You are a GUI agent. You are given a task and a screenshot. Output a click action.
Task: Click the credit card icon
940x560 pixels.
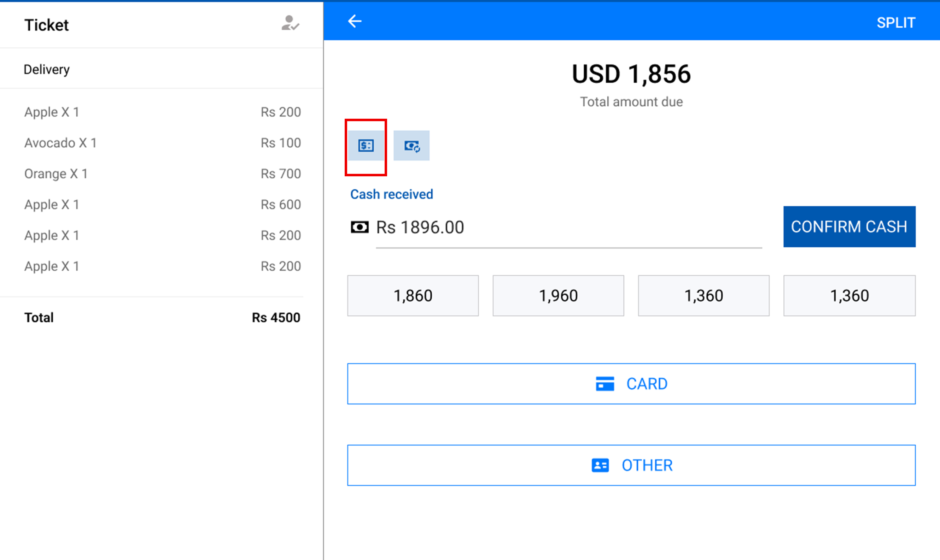tap(605, 384)
